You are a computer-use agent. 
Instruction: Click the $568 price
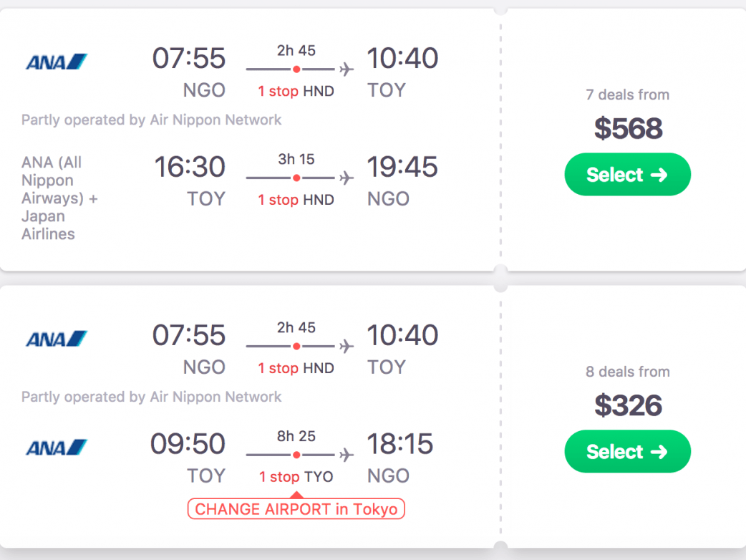coord(628,129)
